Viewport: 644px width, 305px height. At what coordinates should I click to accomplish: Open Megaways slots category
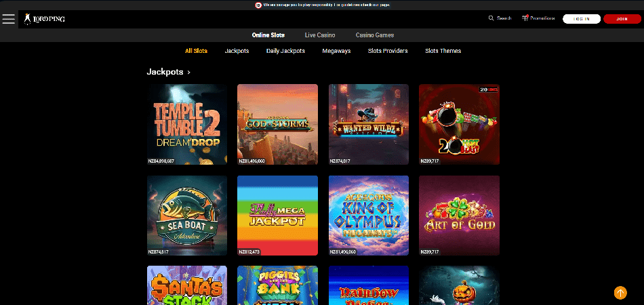336,51
